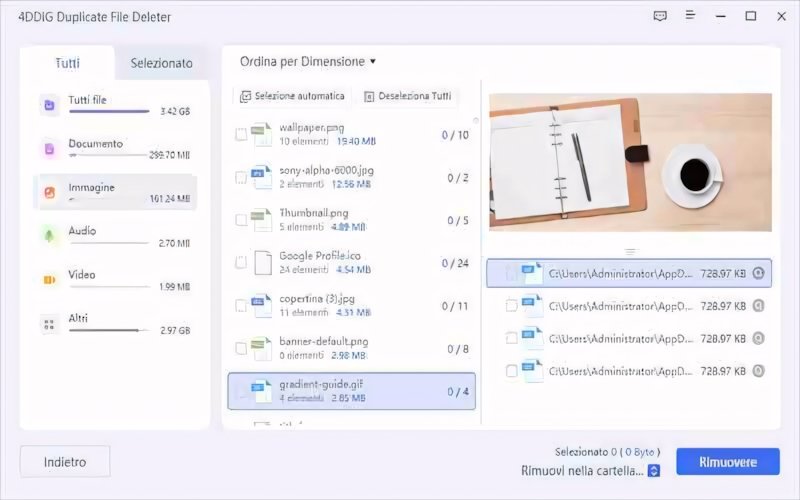The width and height of the screenshot is (800, 500).
Task: Click the 3.42 GB size of Tutti file
Action: coord(175,111)
